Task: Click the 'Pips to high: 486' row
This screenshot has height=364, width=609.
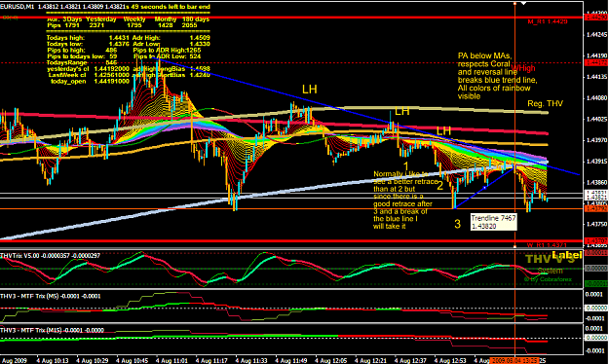Action: coord(82,50)
